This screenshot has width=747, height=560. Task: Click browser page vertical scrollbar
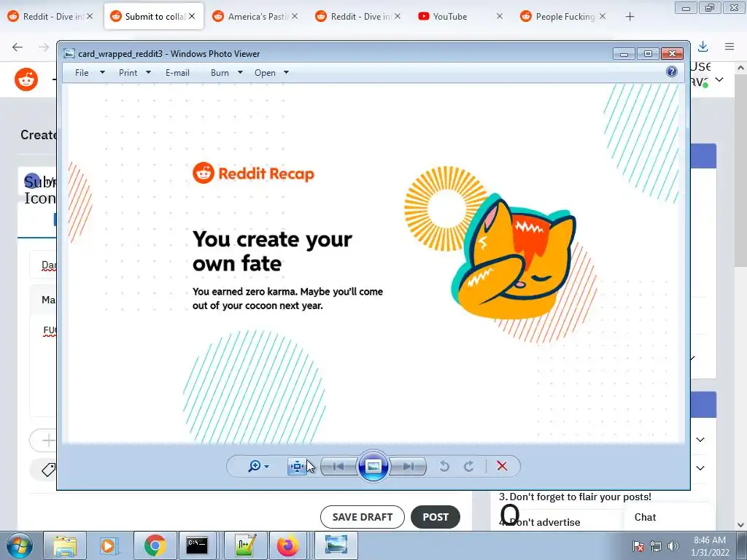pyautogui.click(x=740, y=171)
